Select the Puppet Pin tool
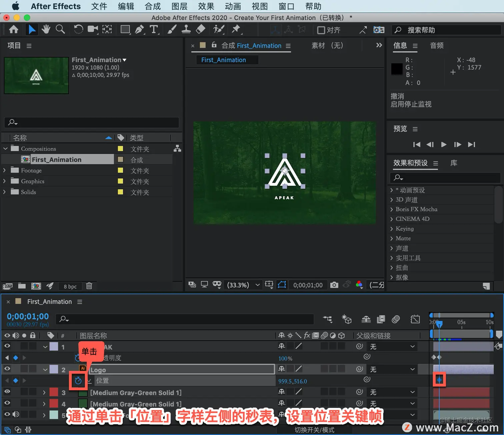This screenshot has width=504, height=435. pyautogui.click(x=236, y=30)
